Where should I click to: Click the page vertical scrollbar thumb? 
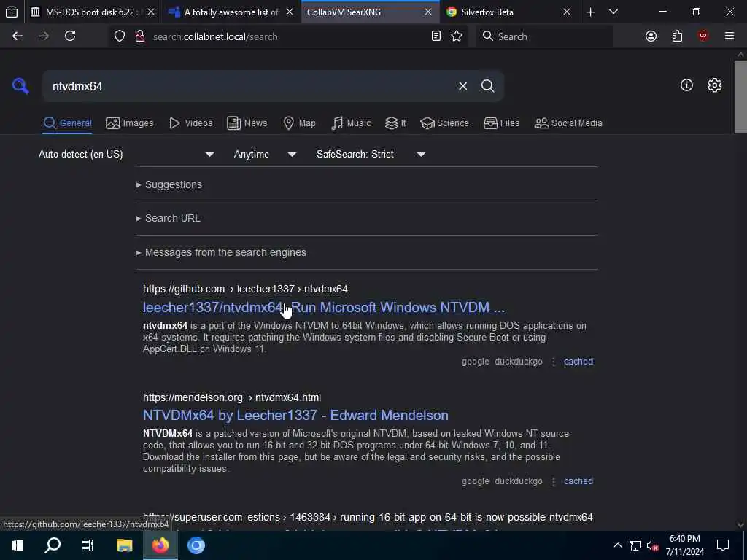click(x=740, y=97)
